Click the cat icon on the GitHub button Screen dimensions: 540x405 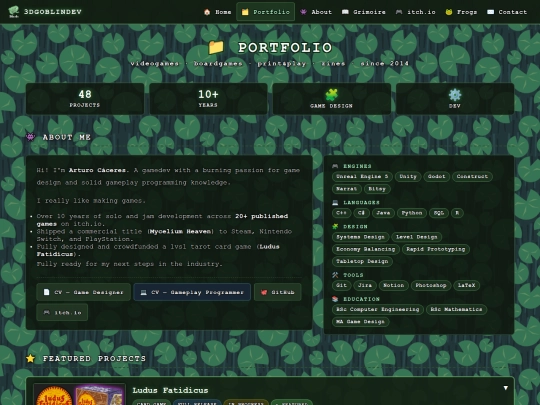coord(264,292)
